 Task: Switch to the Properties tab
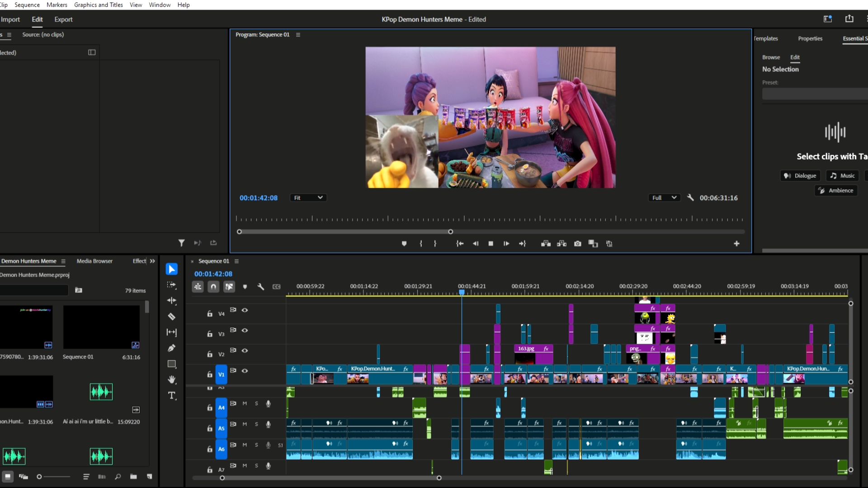(810, 38)
